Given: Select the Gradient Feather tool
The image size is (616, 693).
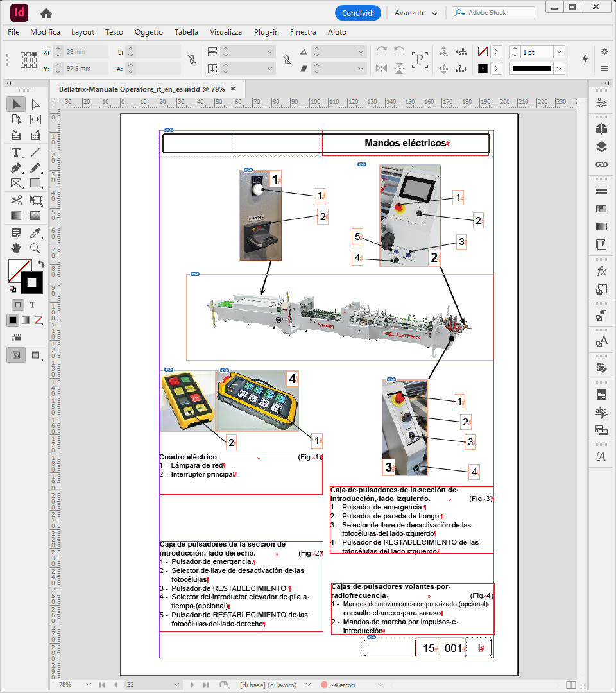Looking at the screenshot, I should pyautogui.click(x=35, y=216).
